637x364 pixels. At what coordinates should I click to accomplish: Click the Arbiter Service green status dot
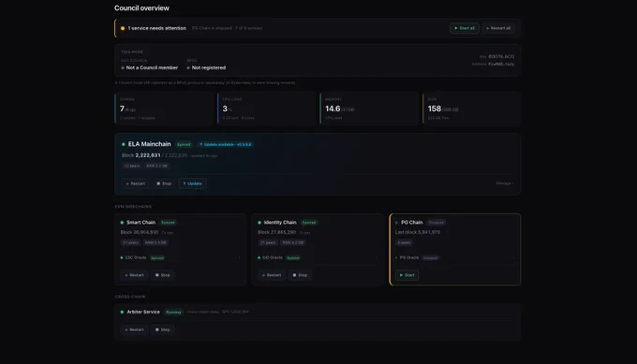tap(122, 312)
